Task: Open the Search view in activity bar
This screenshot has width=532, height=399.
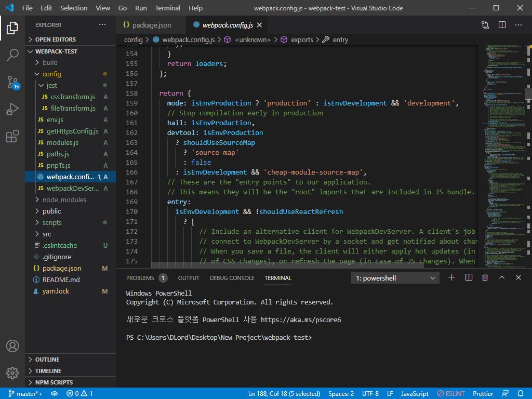Action: [12, 55]
